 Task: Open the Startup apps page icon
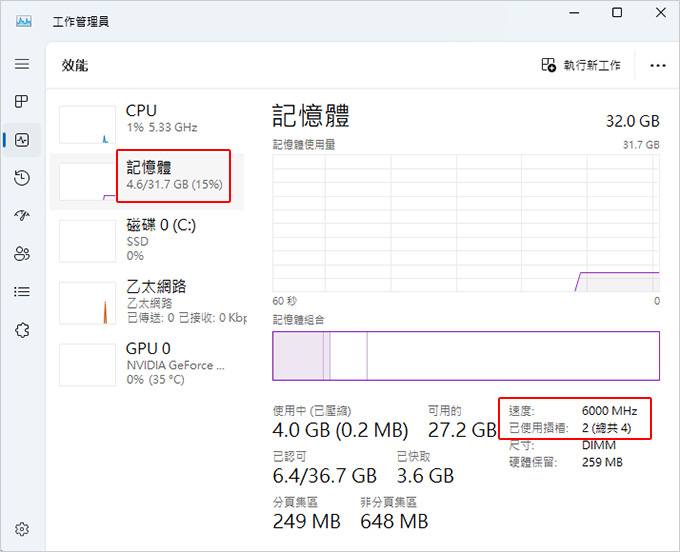[22, 215]
